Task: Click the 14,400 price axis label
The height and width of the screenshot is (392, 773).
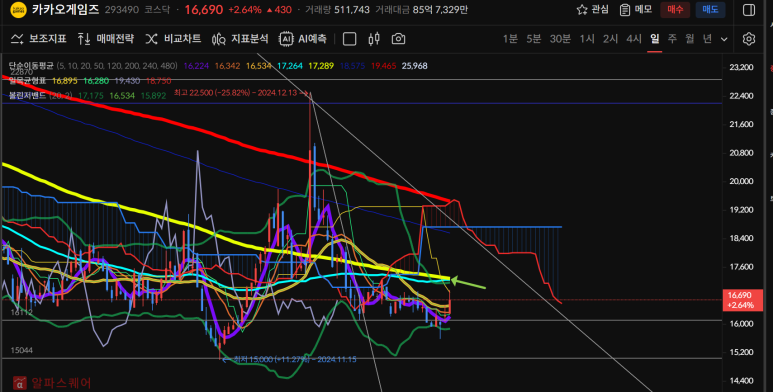Action: pos(741,380)
